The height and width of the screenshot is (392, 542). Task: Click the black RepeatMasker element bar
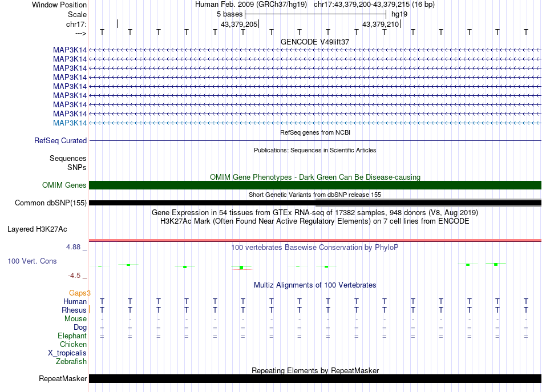click(x=315, y=378)
